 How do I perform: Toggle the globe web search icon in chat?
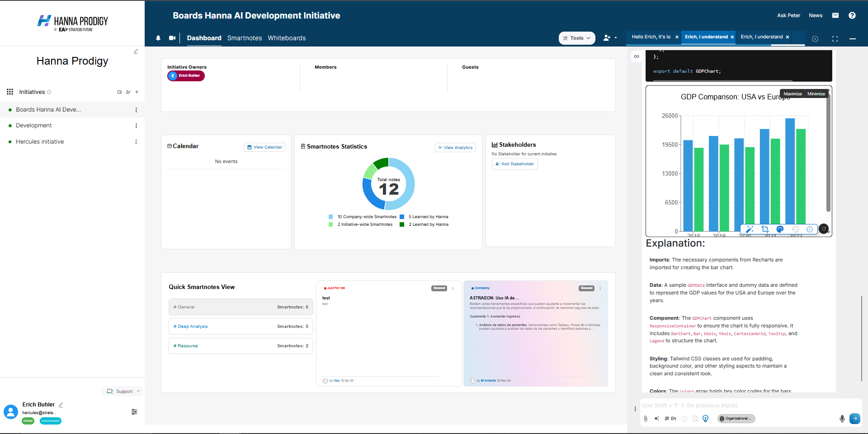(684, 419)
